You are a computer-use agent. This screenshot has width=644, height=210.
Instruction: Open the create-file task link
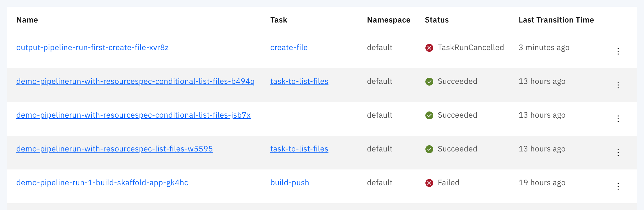click(x=289, y=48)
